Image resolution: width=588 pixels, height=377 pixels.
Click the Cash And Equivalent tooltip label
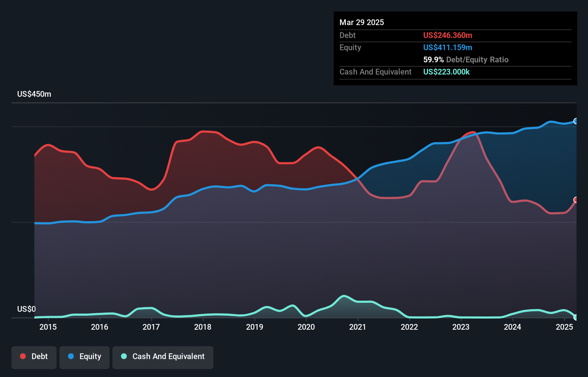click(x=375, y=72)
